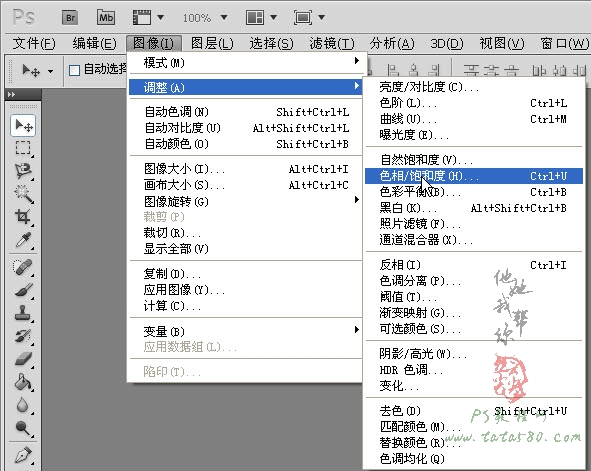591x471 pixels.
Task: Choose 阴影/高光(W) adjustment
Action: [474, 354]
